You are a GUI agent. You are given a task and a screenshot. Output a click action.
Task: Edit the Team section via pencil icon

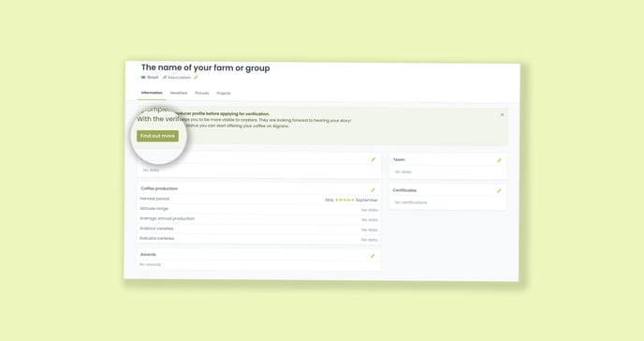[499, 160]
